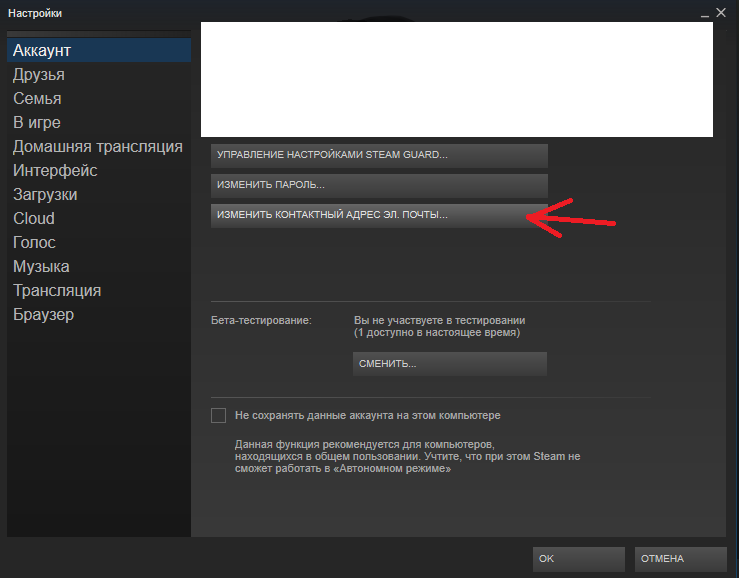
Task: Minimize the Настройки window
Action: point(705,14)
